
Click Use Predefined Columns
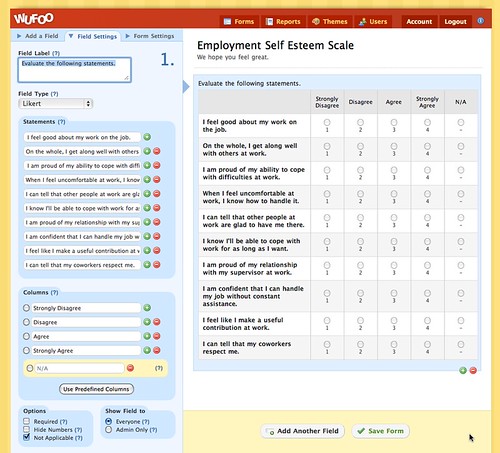96,389
